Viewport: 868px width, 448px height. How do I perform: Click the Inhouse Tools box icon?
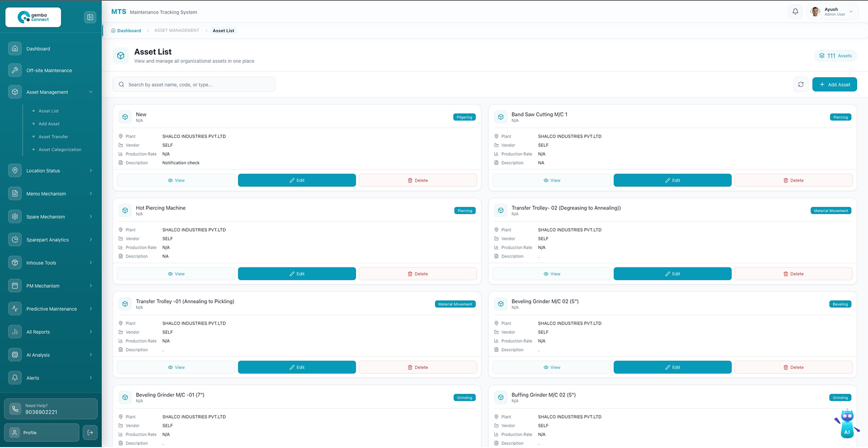click(x=15, y=262)
